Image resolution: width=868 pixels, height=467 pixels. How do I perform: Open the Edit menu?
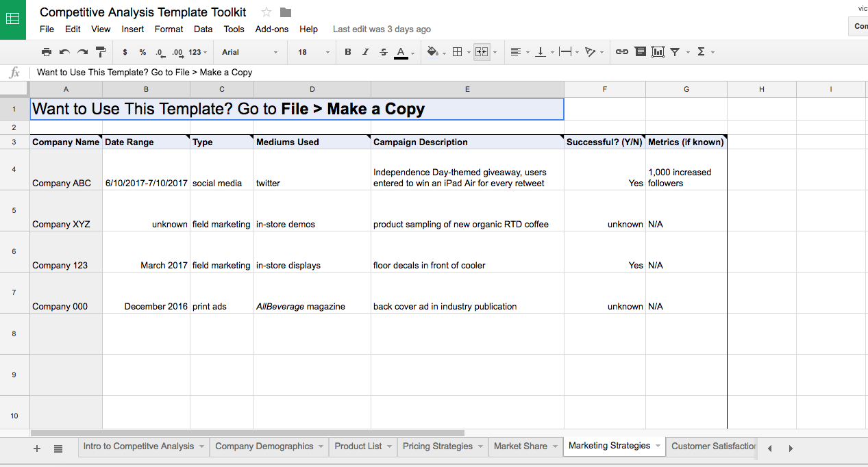[73, 29]
